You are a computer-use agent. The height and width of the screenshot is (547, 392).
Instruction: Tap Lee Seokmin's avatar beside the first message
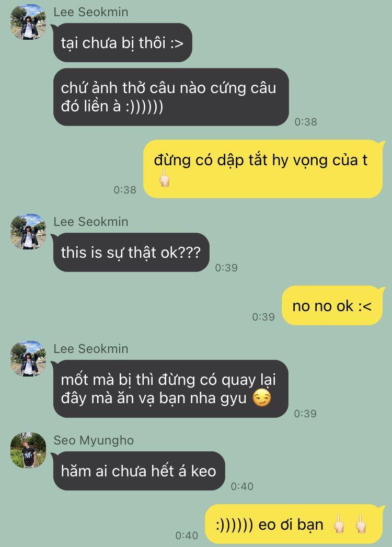[x=28, y=21]
